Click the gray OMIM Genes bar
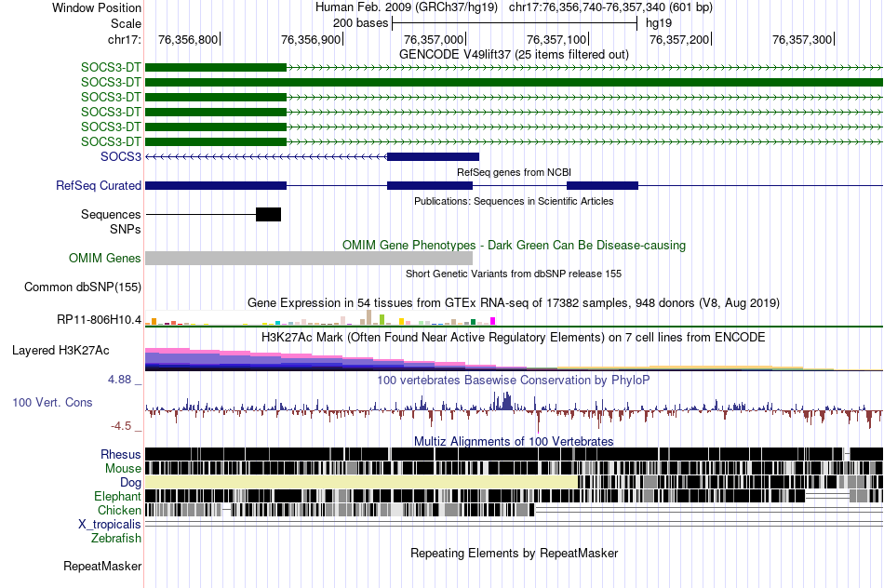 pos(309,259)
